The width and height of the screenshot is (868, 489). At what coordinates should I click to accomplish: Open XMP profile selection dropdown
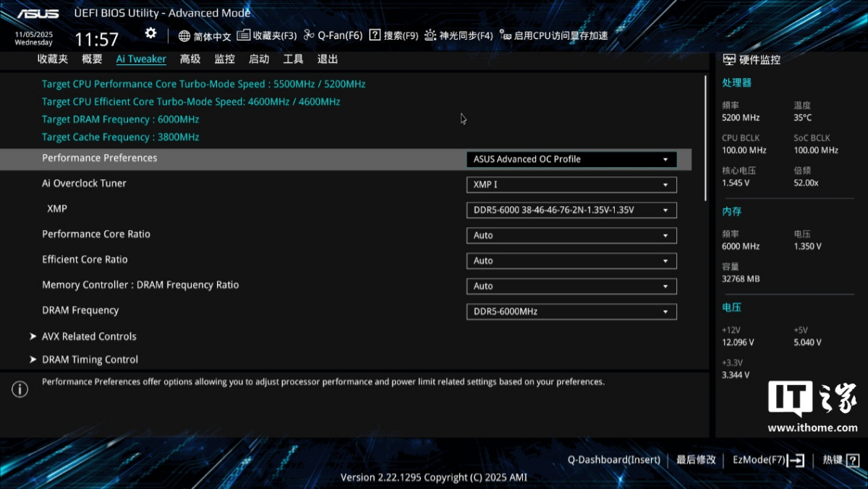[x=571, y=210]
